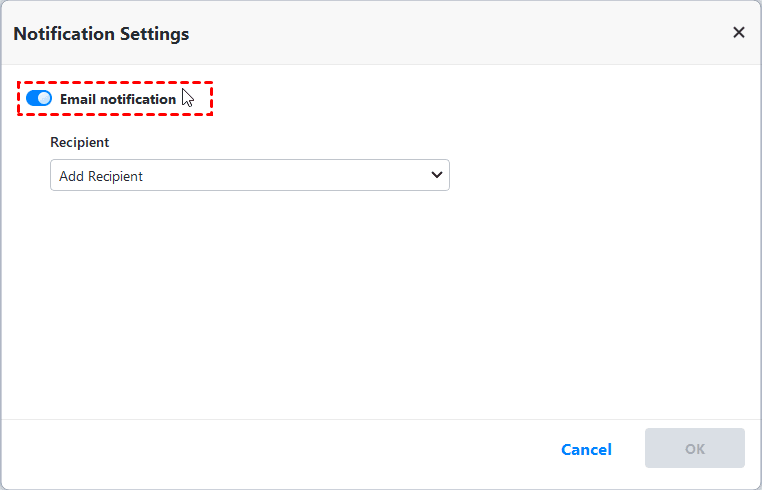Close the Notification Settings dialog
Viewport: 762px width, 490px height.
point(739,33)
